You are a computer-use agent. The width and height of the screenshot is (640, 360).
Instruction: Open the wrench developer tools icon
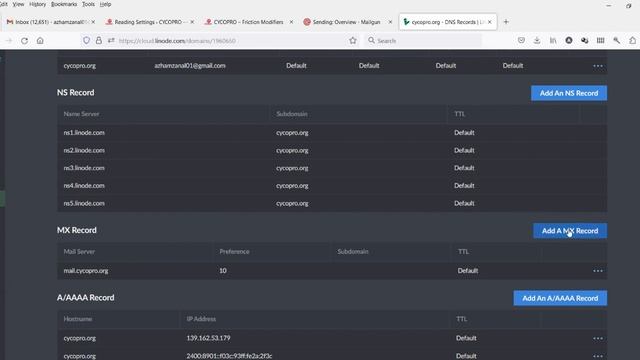[616, 40]
